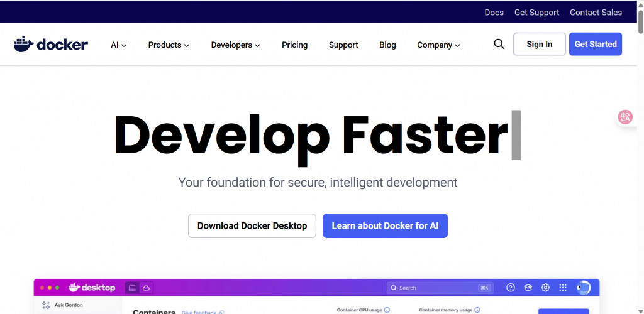Go to the Blog
This screenshot has height=314, width=644.
[387, 45]
